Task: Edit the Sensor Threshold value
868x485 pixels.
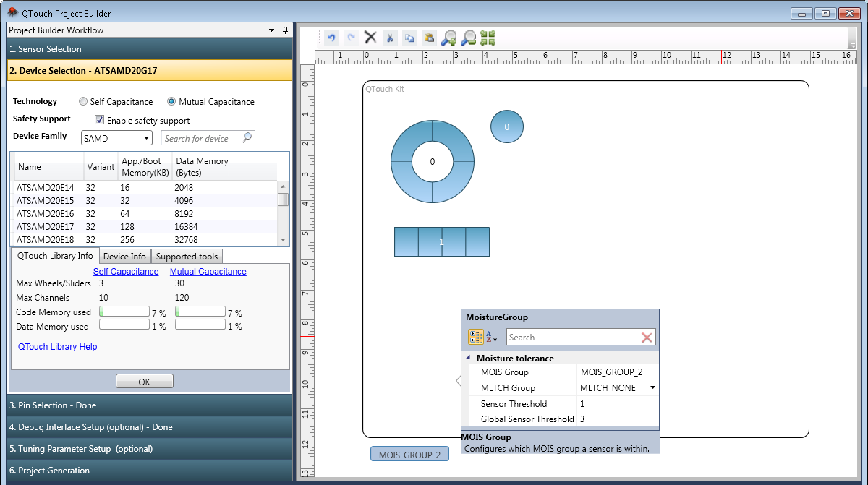Action: pyautogui.click(x=618, y=404)
